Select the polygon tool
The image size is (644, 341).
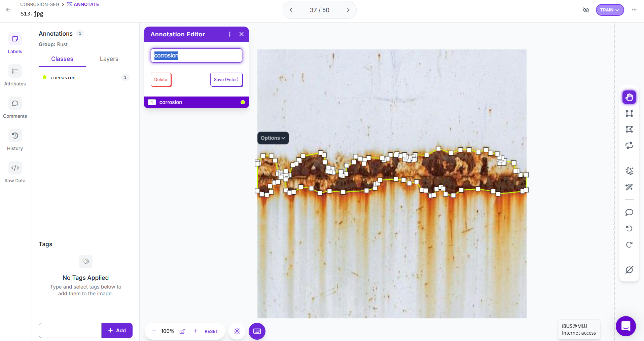click(x=629, y=129)
